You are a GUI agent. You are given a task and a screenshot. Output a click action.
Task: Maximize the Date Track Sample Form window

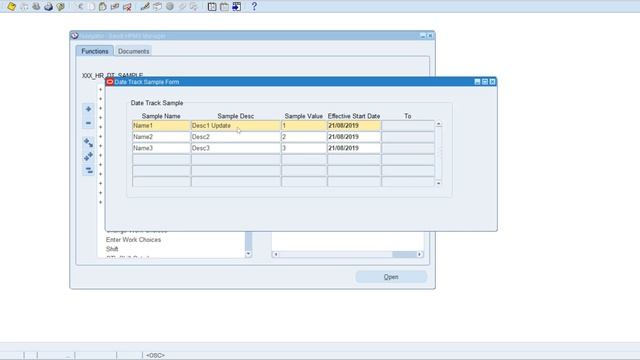485,82
